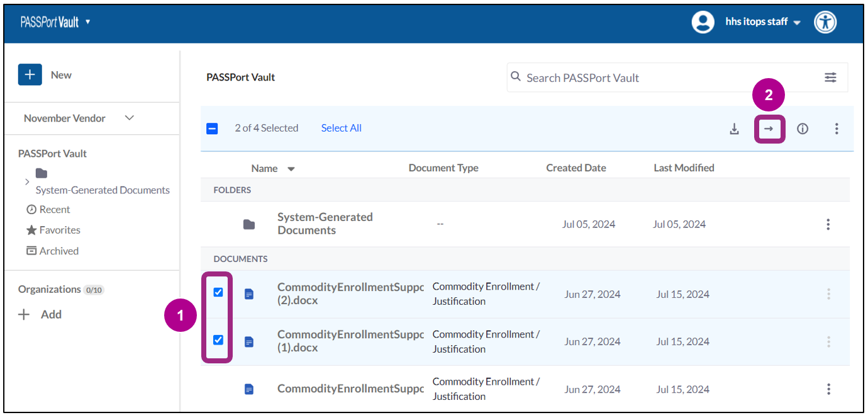
Task: Click the download icon in the toolbar
Action: [734, 128]
